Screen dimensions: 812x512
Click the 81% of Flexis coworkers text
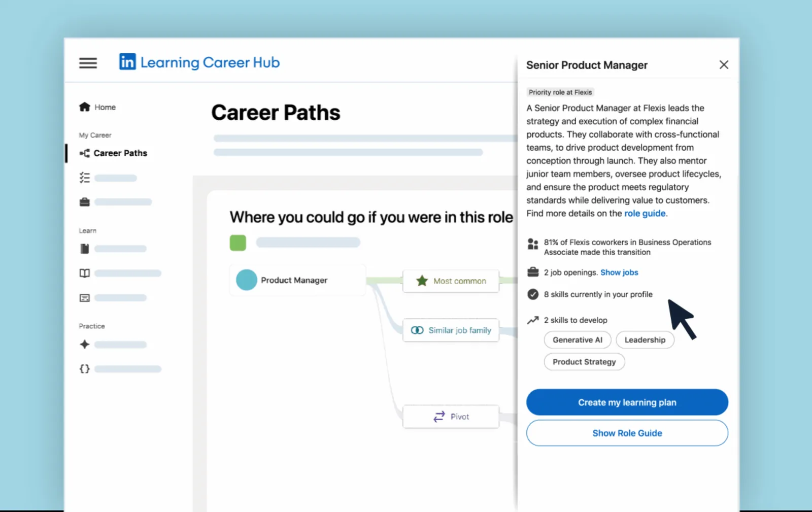(x=627, y=247)
